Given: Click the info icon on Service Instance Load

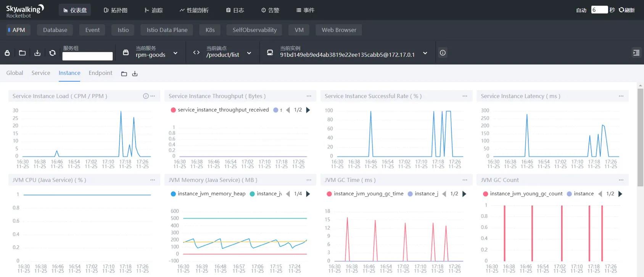Looking at the screenshot, I should click(x=146, y=96).
